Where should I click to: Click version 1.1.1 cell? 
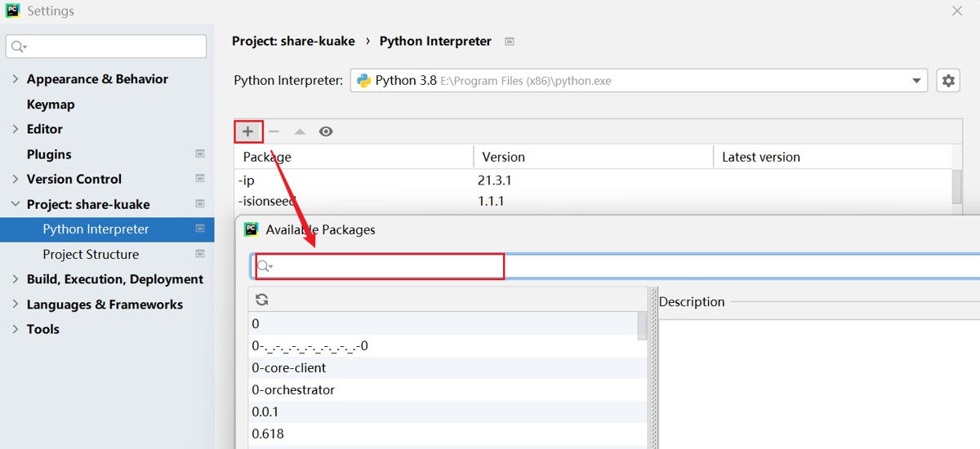pyautogui.click(x=492, y=201)
